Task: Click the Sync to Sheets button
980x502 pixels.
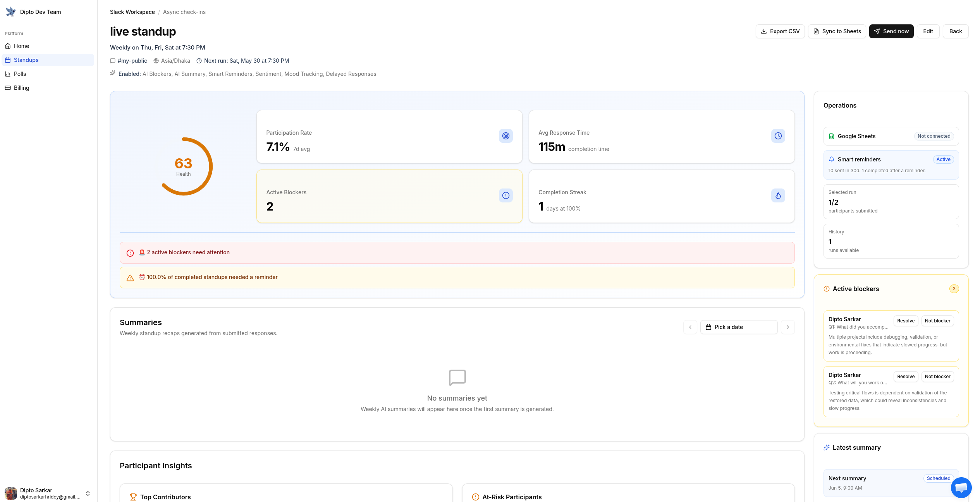Action: point(837,31)
